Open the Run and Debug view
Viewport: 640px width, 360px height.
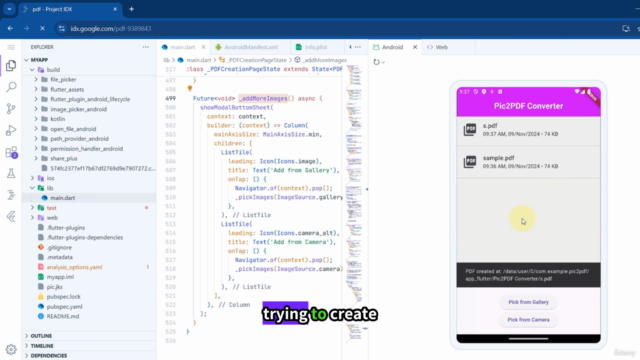(x=11, y=130)
